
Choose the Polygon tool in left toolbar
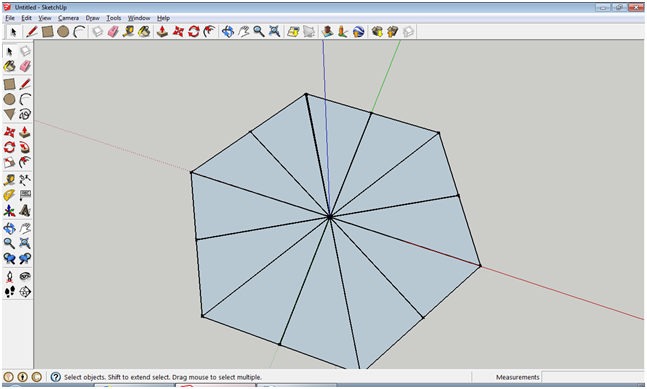[x=10, y=114]
